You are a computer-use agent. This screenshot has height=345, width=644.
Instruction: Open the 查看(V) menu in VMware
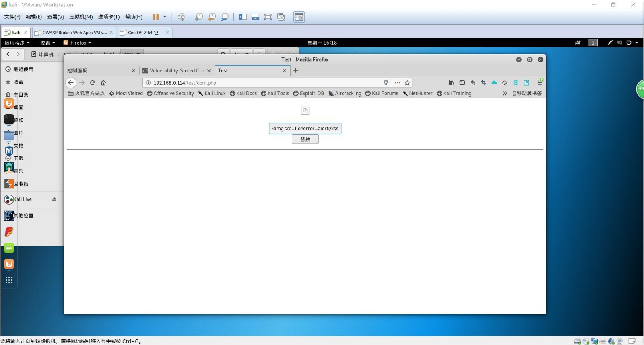56,17
